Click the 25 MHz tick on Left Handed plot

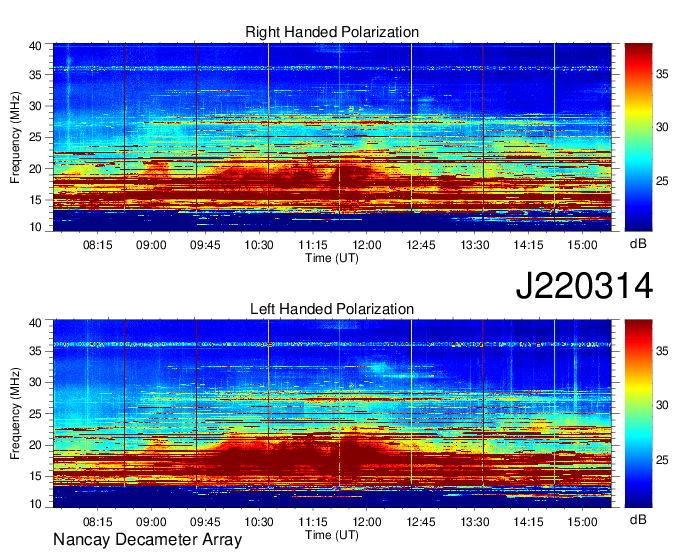(x=35, y=414)
